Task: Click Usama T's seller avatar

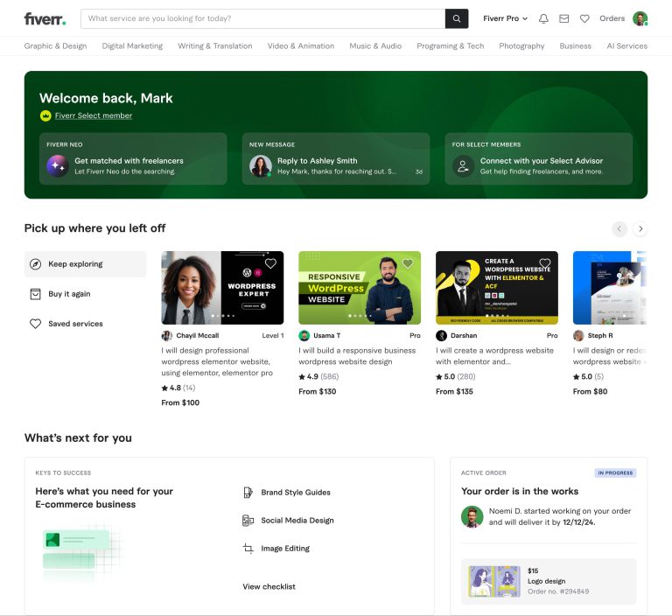Action: [304, 336]
